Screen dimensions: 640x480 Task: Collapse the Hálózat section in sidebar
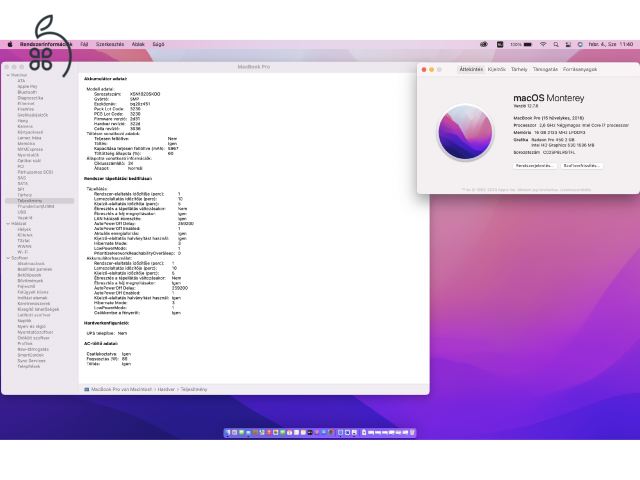(8, 224)
